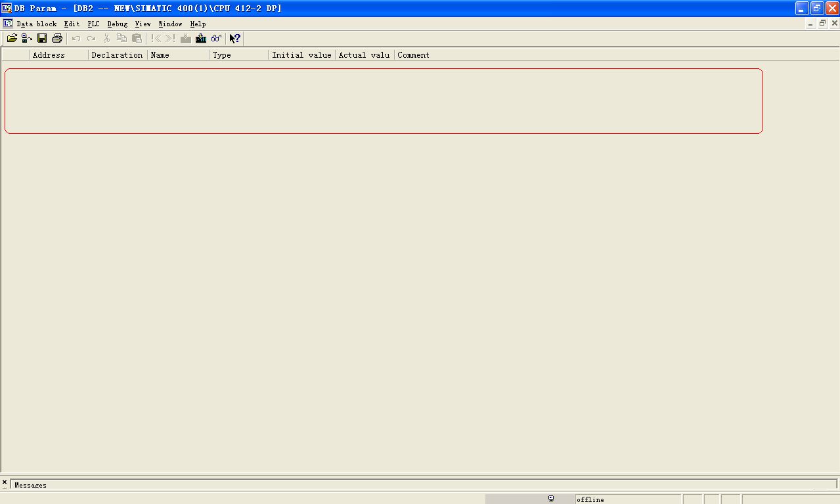The height and width of the screenshot is (504, 840).
Task: Click the DB Param icon in title bar
Action: (7, 8)
